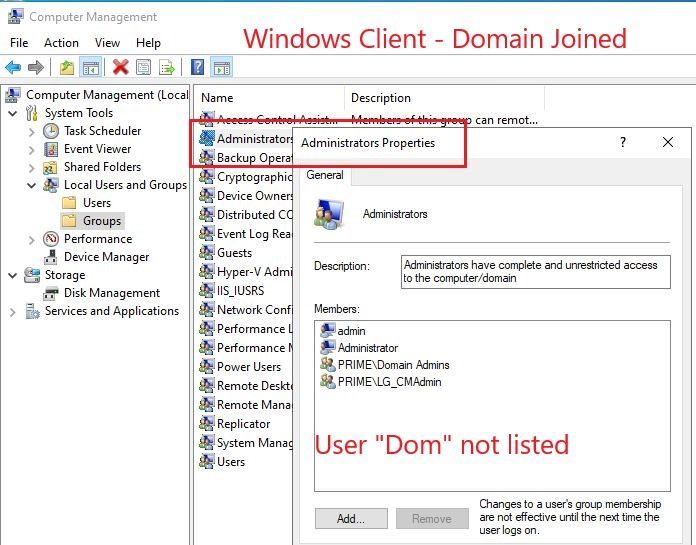Select PRIME\LG_CMAdmin in Members list
Viewport: 696px width, 545px height.
tap(381, 382)
